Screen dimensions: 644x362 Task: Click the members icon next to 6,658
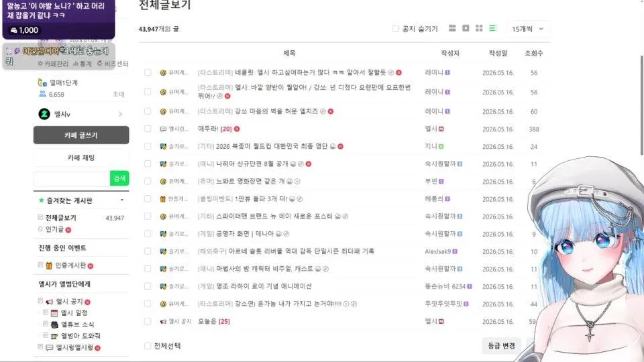(x=42, y=94)
